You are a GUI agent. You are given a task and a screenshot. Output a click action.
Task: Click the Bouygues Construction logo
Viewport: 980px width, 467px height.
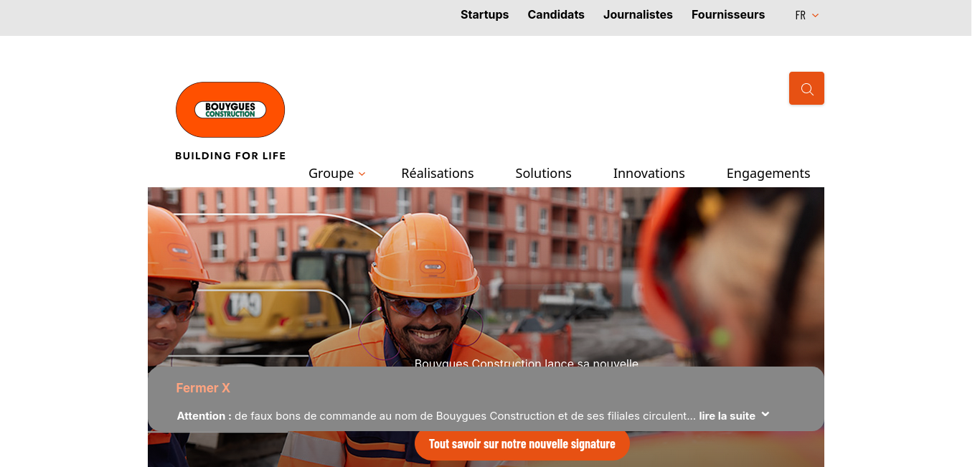[230, 110]
